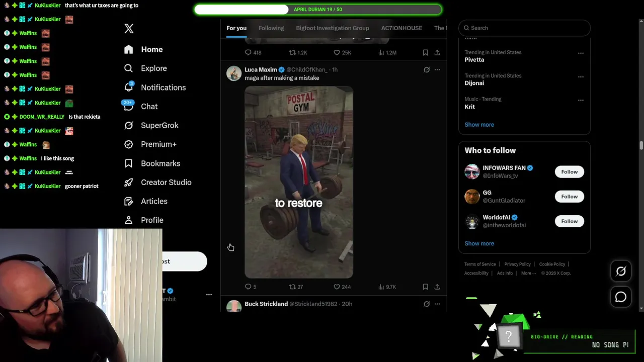644x362 pixels.
Task: Switch to the AC7IONHOUSE tab
Action: click(401, 28)
